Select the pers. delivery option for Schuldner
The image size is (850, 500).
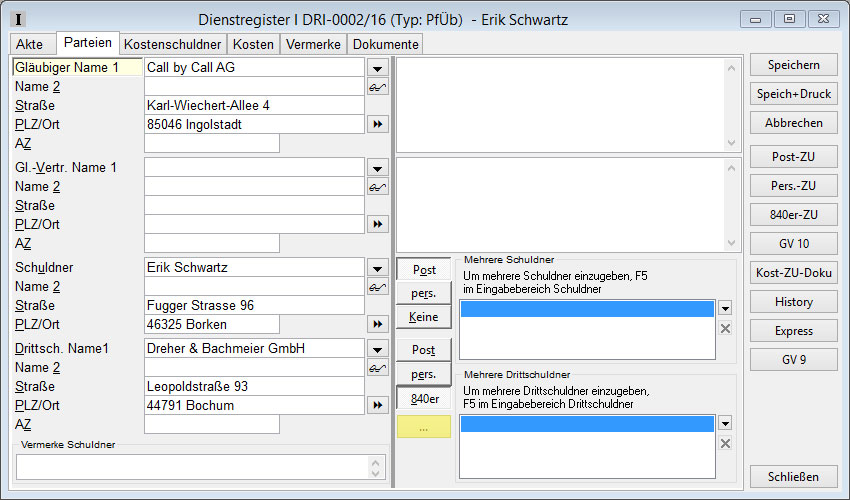[x=424, y=294]
